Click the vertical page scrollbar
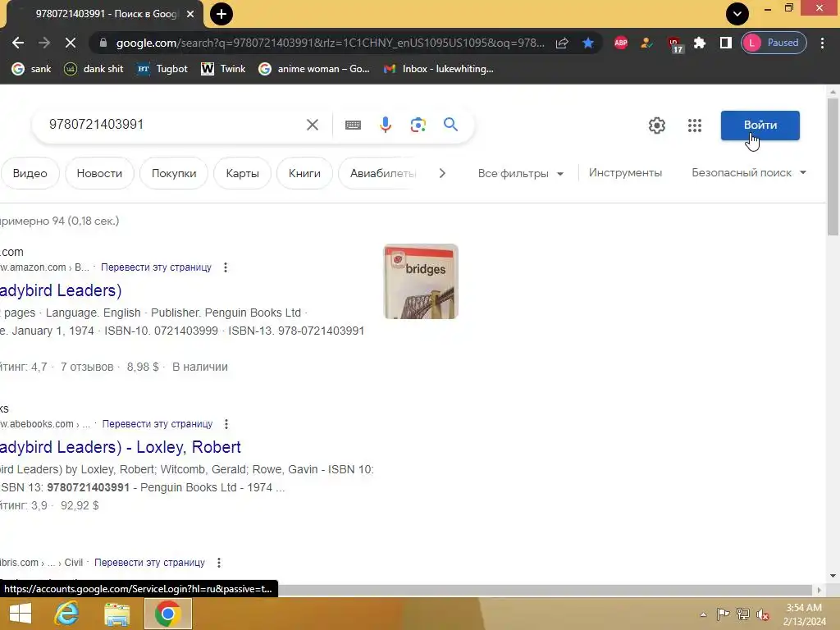The height and width of the screenshot is (630, 840). (833, 167)
